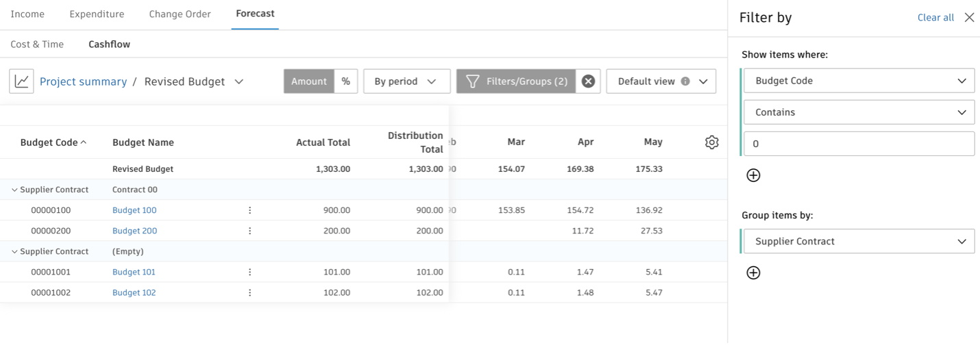Click budget code 00000100
The image size is (980, 345).
[51, 210]
